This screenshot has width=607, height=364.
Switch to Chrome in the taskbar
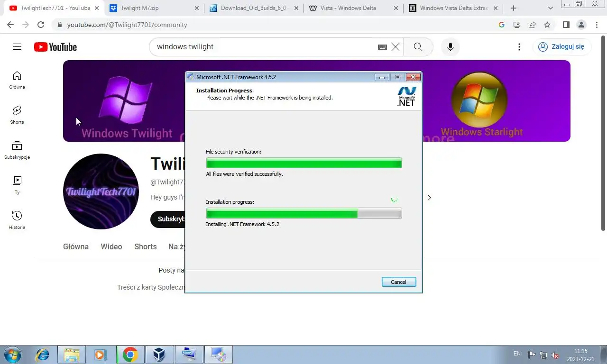130,355
